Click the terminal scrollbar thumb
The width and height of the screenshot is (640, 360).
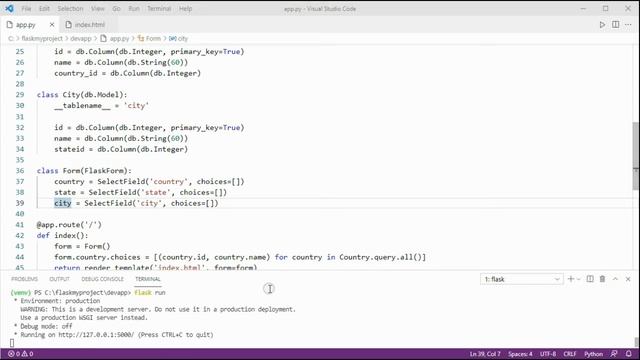tap(636, 341)
